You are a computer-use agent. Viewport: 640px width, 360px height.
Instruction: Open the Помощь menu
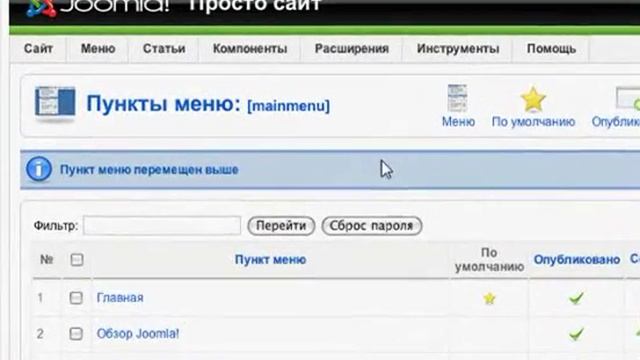pyautogui.click(x=551, y=49)
